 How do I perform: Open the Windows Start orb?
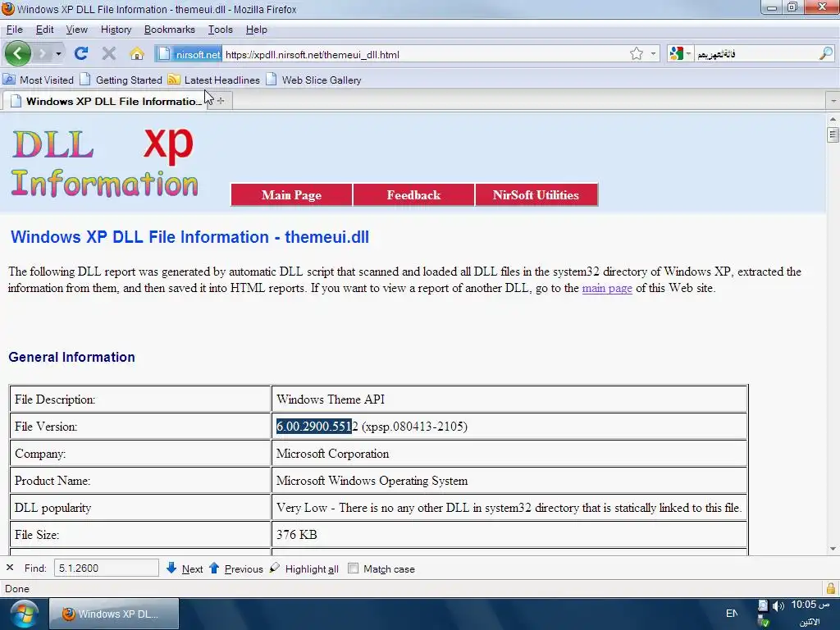point(24,614)
